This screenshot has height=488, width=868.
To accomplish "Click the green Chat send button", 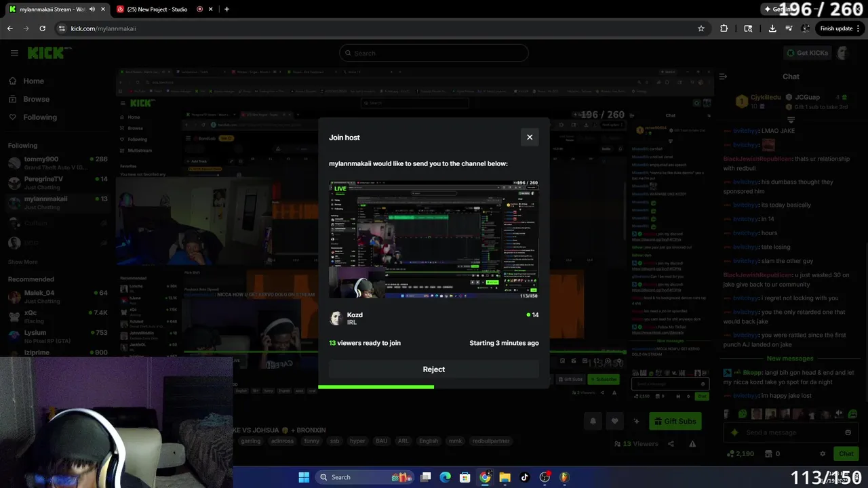I will [846, 453].
